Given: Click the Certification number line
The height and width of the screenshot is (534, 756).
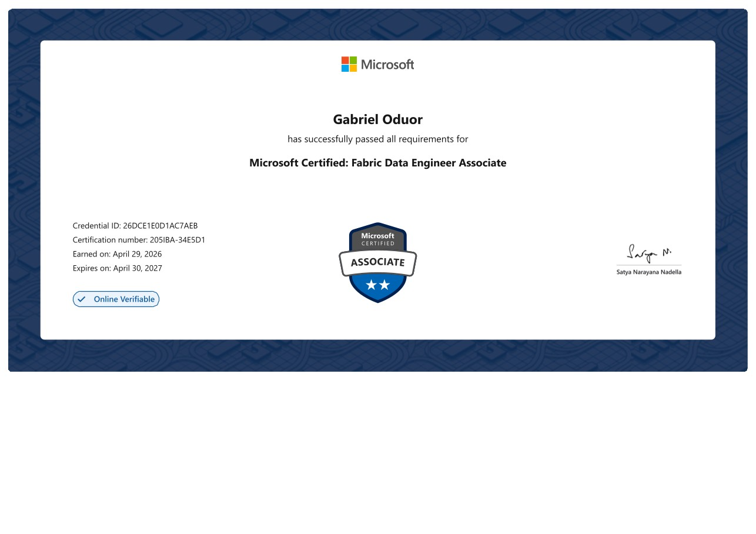Looking at the screenshot, I should pyautogui.click(x=139, y=240).
